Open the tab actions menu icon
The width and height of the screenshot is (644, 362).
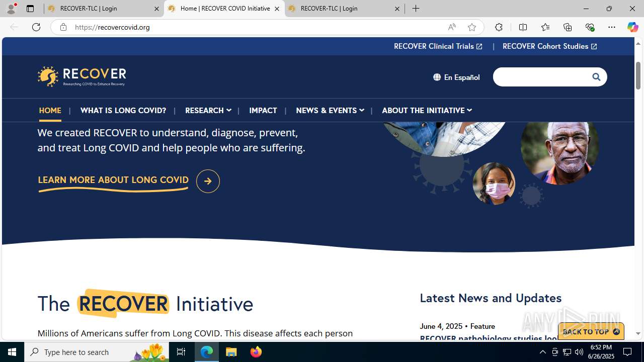click(30, 9)
